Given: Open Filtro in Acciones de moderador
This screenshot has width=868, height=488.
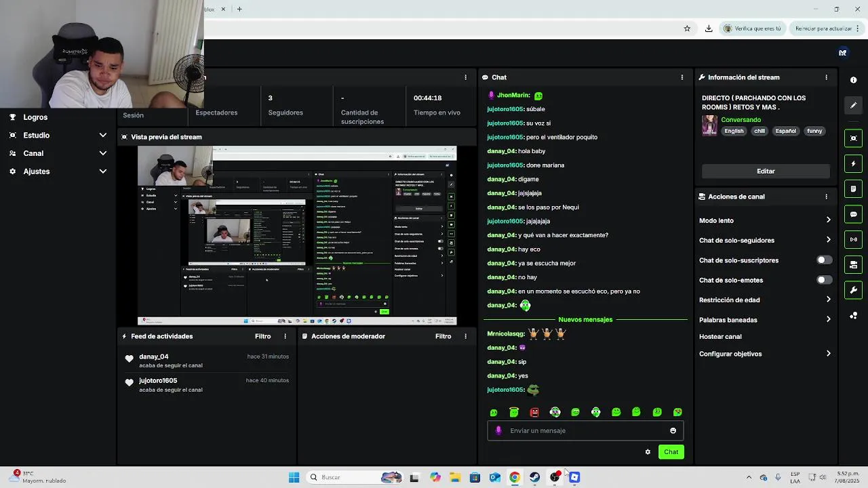Looking at the screenshot, I should coord(443,336).
